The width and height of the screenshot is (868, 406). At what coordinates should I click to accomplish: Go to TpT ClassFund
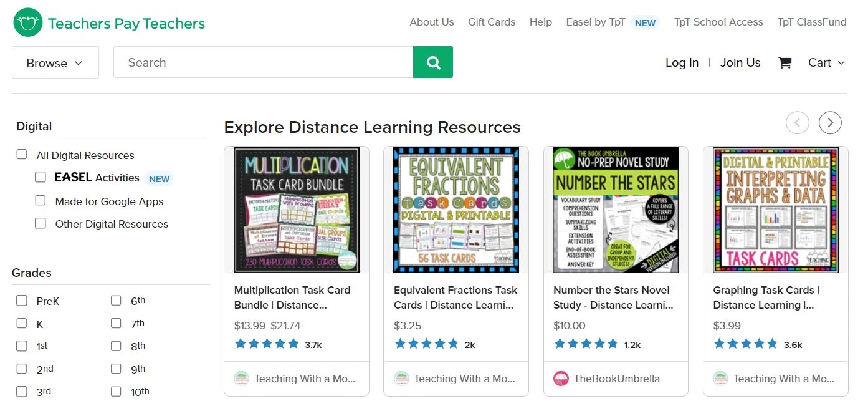(812, 22)
